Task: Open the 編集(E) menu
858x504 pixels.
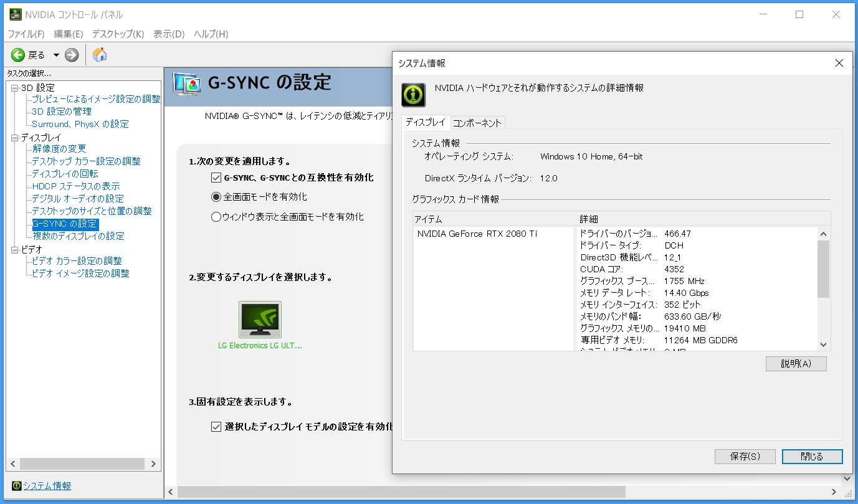Action: [x=69, y=34]
